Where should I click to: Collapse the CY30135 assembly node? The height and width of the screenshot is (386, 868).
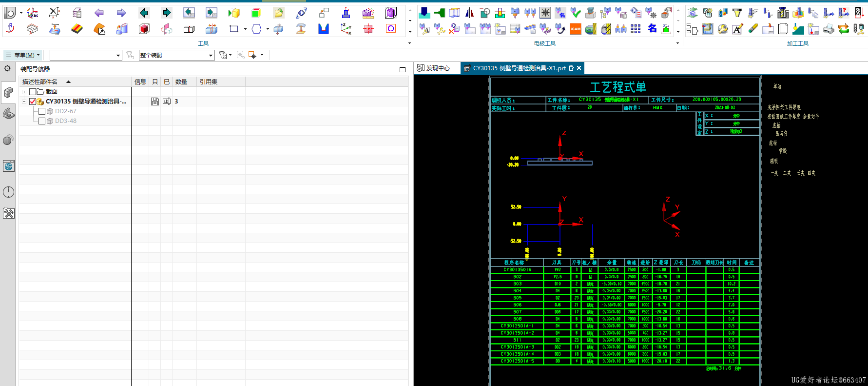[24, 102]
